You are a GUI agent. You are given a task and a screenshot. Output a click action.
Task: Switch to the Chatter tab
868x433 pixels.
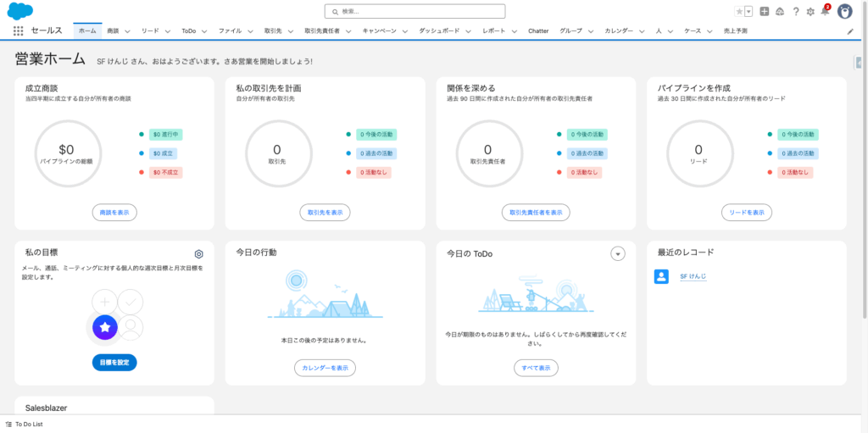pyautogui.click(x=538, y=31)
